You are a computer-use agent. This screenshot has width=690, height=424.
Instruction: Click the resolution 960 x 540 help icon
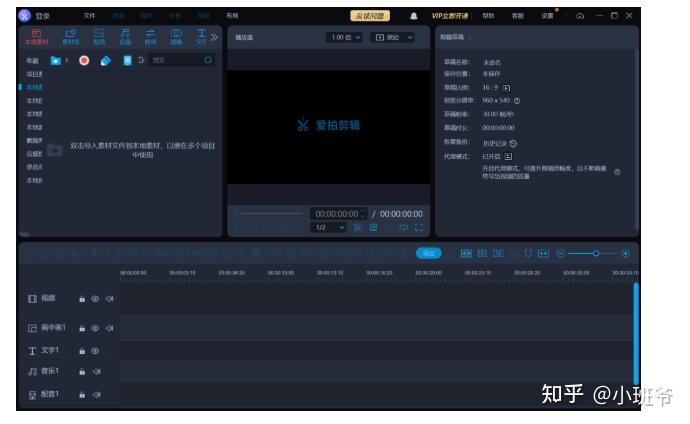tap(517, 101)
